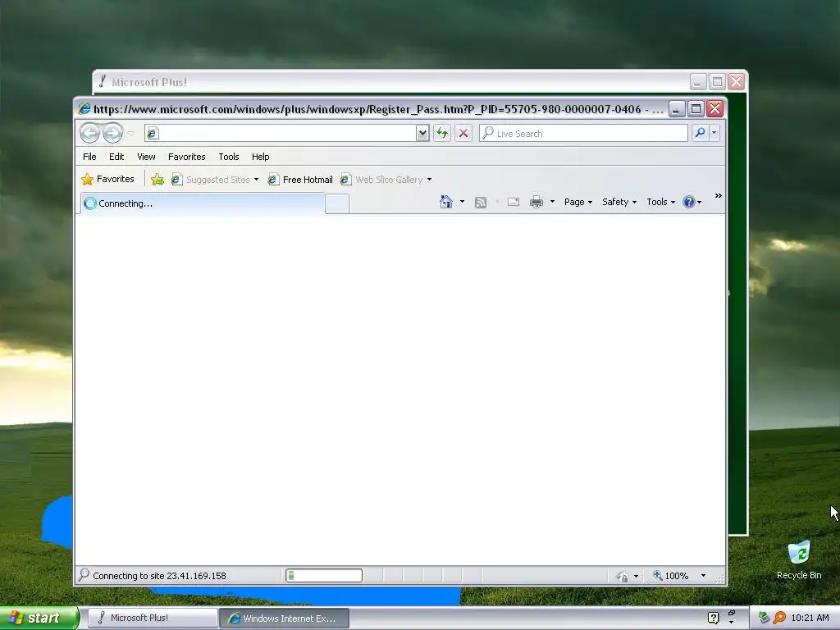The image size is (840, 630).
Task: Add to Favorites bar star icon
Action: tap(157, 180)
